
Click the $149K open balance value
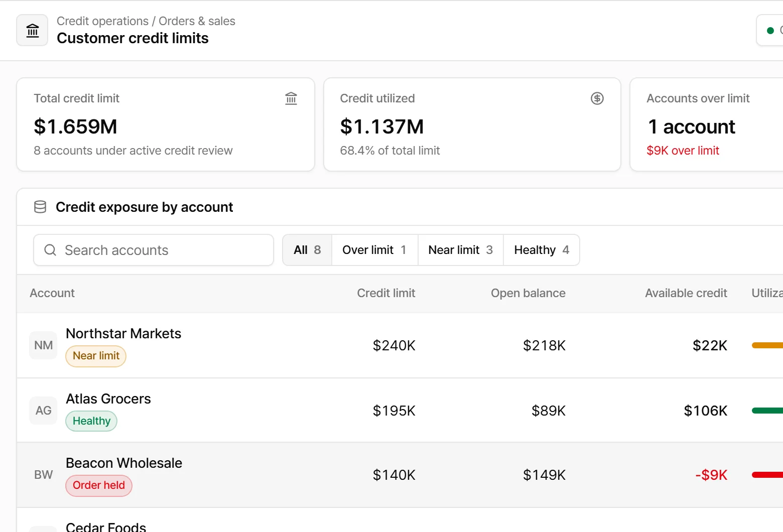(x=544, y=475)
